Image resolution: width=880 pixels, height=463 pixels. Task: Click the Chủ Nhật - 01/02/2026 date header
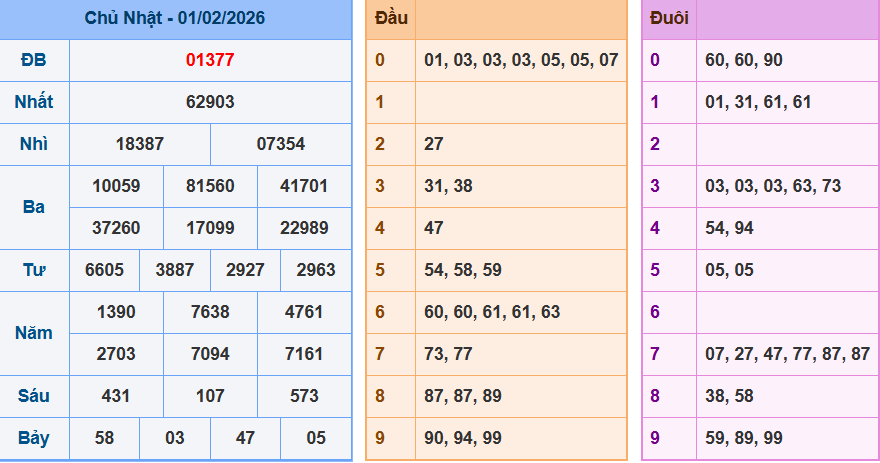click(175, 19)
